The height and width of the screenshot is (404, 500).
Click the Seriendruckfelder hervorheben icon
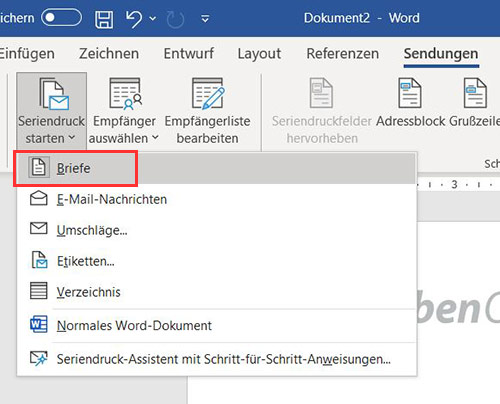click(321, 93)
